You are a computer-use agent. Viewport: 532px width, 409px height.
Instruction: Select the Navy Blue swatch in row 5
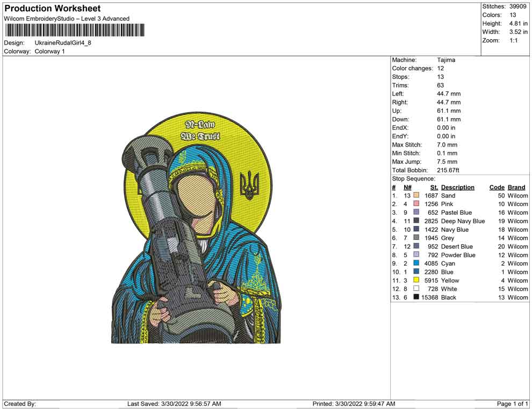tap(416, 229)
